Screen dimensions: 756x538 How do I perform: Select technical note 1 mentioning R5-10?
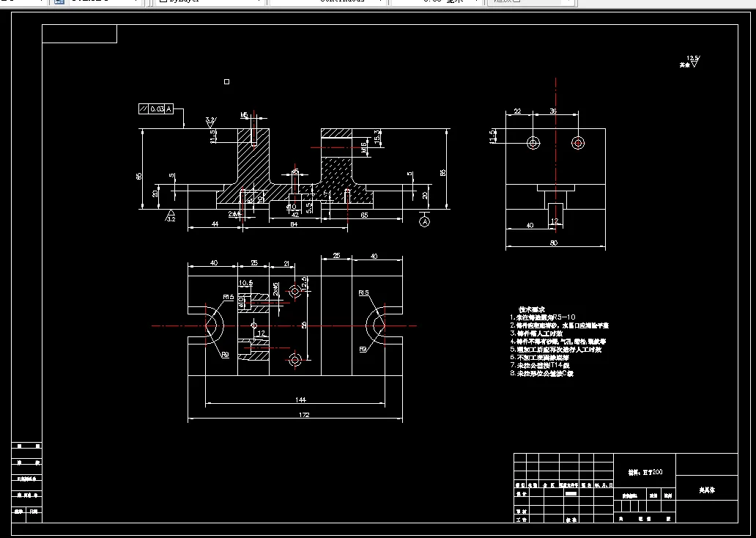(543, 317)
